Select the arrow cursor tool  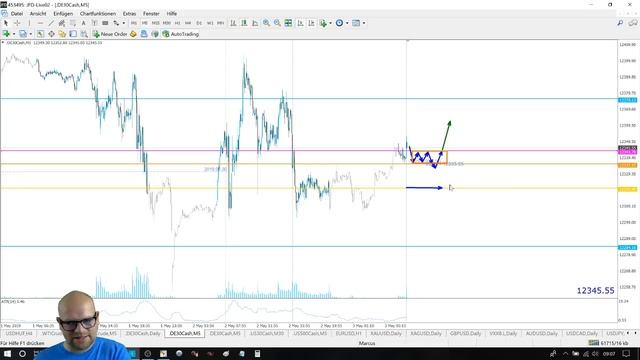[x=6, y=23]
